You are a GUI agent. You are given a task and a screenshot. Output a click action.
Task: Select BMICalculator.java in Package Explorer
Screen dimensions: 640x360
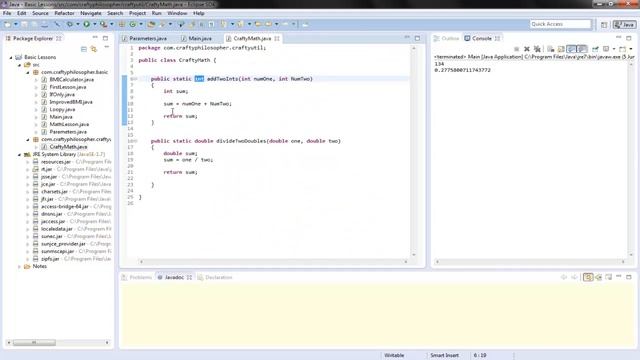tap(71, 80)
